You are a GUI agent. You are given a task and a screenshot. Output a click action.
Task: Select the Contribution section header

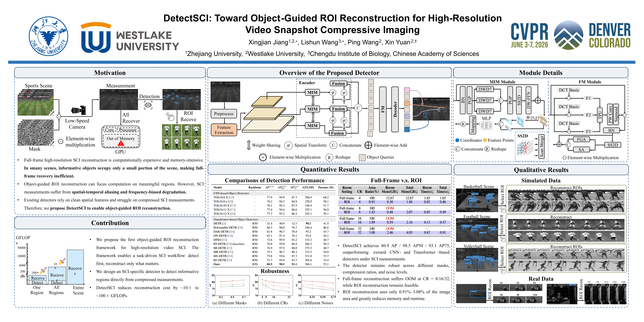110,223
